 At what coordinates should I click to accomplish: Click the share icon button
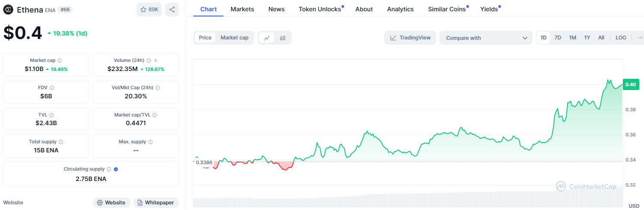172,10
